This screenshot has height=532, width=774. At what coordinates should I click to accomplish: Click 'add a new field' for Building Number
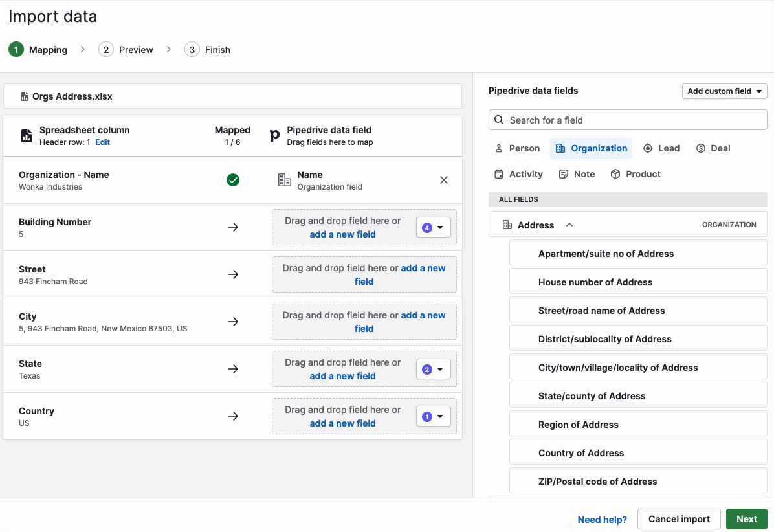pyautogui.click(x=342, y=234)
